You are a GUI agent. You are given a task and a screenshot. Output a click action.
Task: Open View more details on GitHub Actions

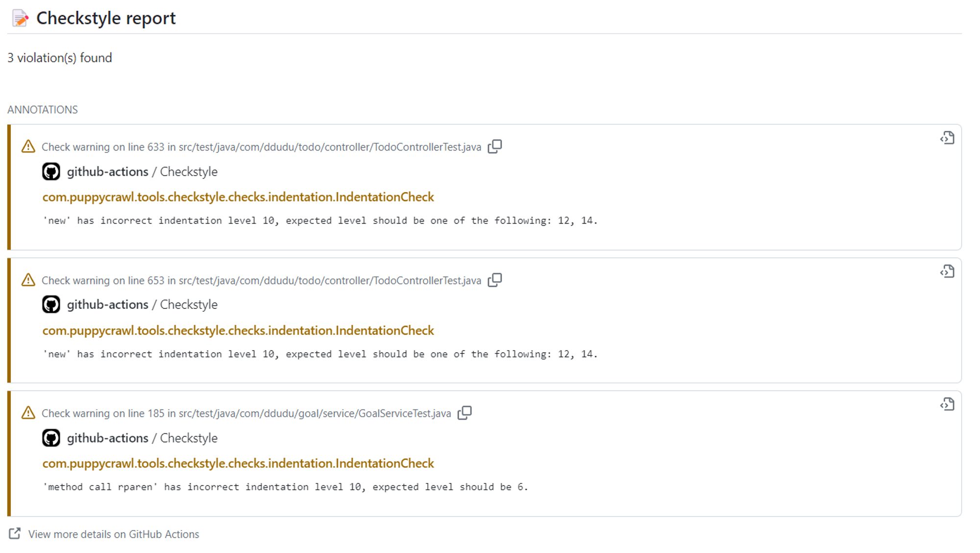point(114,534)
